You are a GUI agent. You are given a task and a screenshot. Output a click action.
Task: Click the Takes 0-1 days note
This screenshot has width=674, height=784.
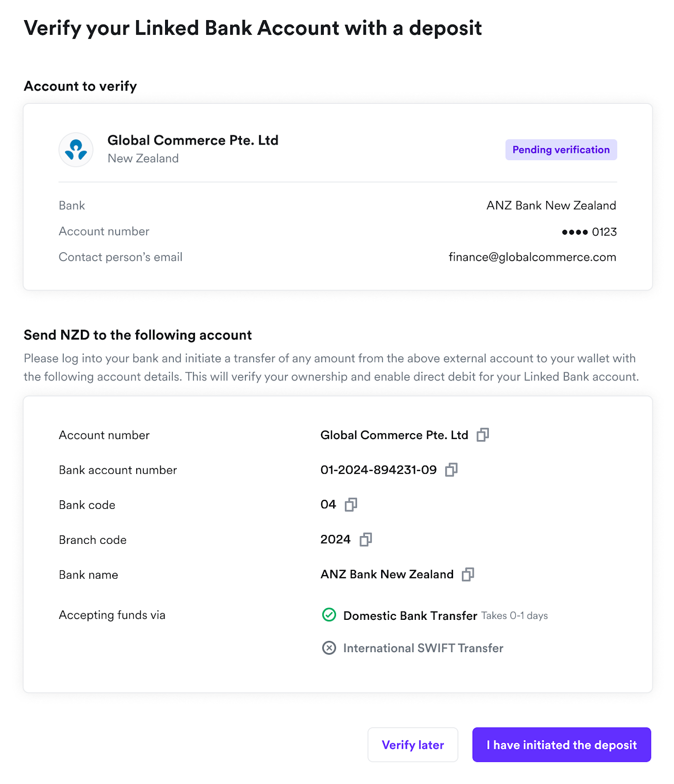pyautogui.click(x=514, y=616)
